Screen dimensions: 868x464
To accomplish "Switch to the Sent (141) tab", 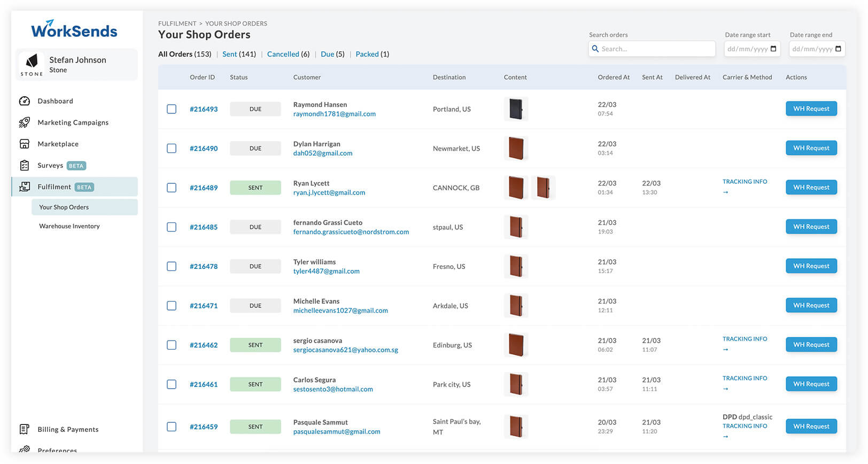I will (239, 54).
